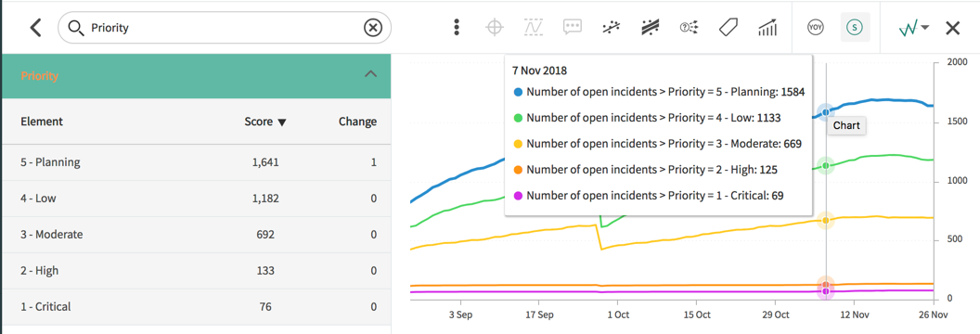The image size is (980, 334).
Task: Click the 1 Oct axis label
Action: tap(617, 315)
